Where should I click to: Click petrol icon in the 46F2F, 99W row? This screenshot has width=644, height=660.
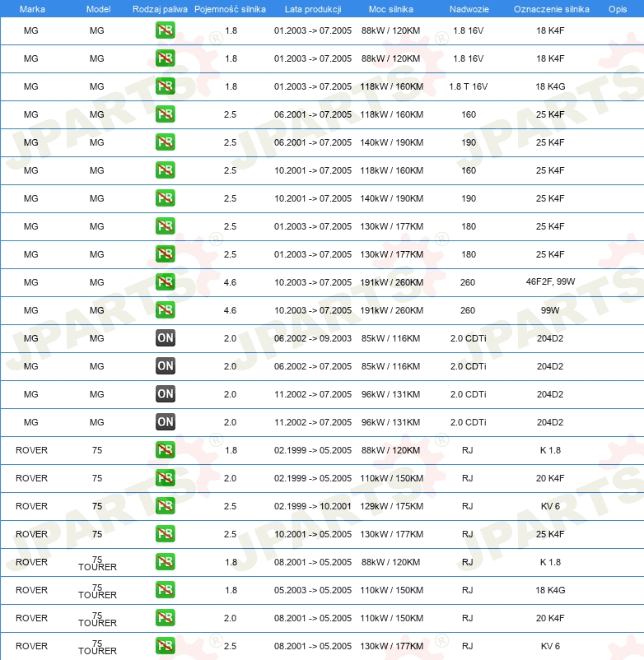(x=165, y=282)
